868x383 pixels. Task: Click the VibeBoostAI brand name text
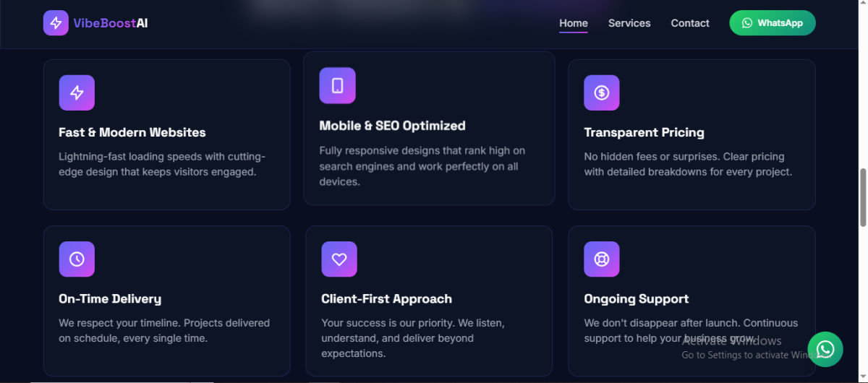pyautogui.click(x=111, y=23)
